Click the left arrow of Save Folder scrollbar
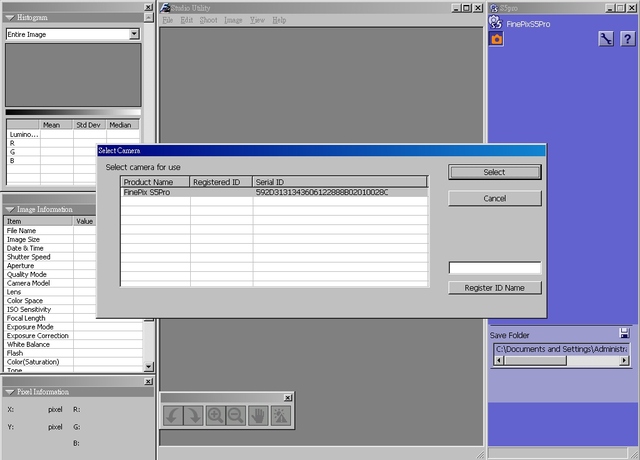This screenshot has height=460, width=640. coord(499,360)
